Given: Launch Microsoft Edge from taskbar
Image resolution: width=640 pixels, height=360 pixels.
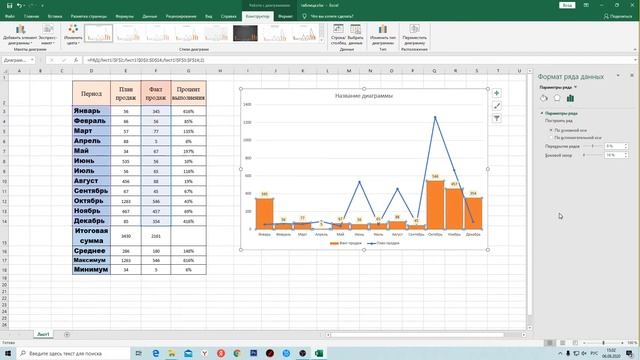Looking at the screenshot, I should 156,353.
